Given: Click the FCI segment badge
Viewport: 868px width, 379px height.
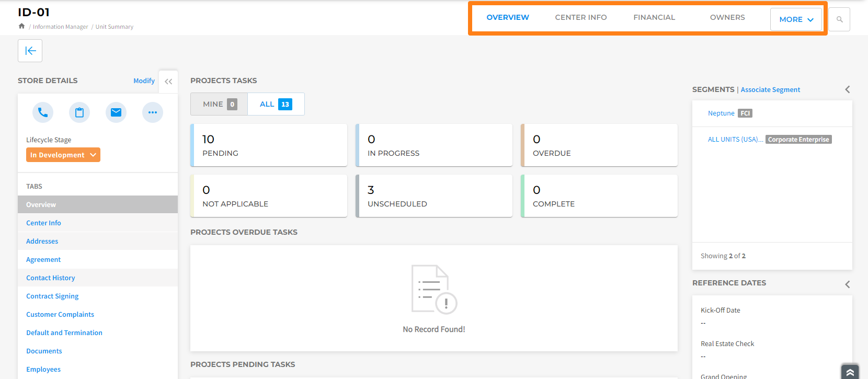Looking at the screenshot, I should coord(745,113).
